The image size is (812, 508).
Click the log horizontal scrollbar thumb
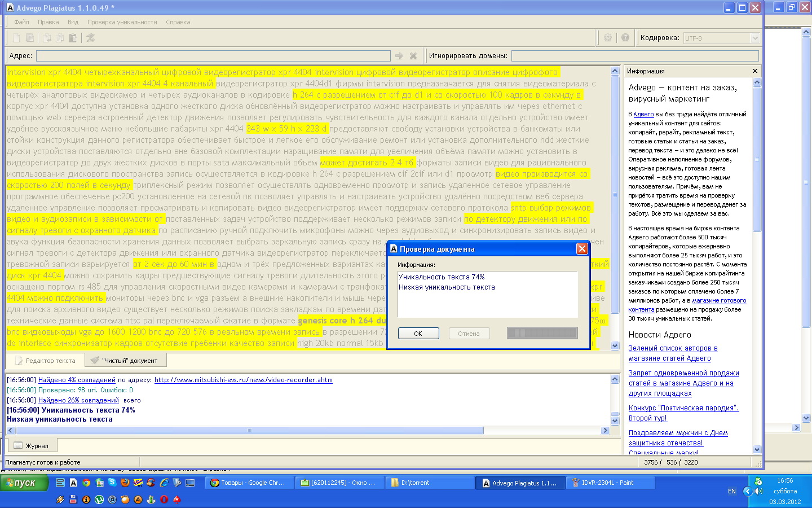pos(249,431)
